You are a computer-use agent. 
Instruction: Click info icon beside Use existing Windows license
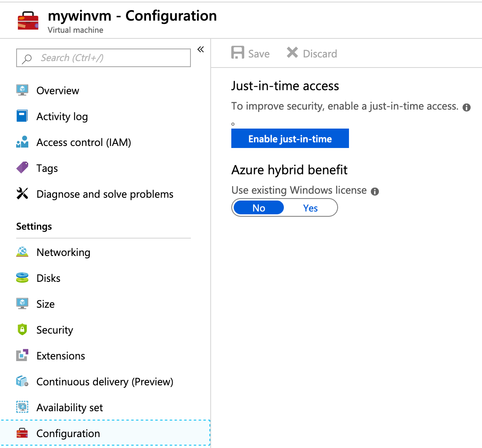coord(375,191)
